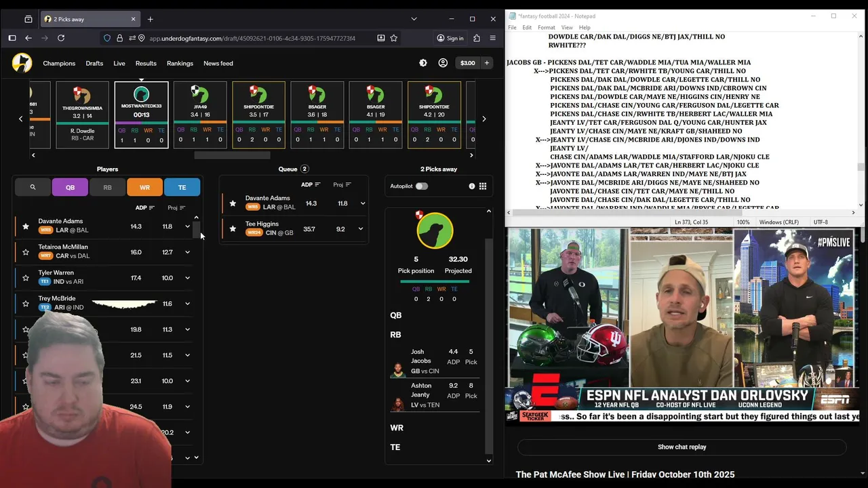Open the Results nav item
Screen dimensions: 868x488
[146, 63]
